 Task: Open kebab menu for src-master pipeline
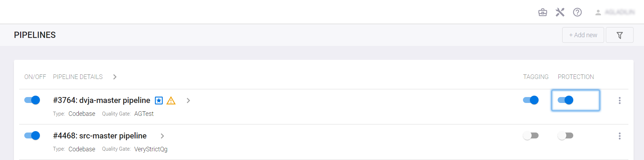point(619,136)
